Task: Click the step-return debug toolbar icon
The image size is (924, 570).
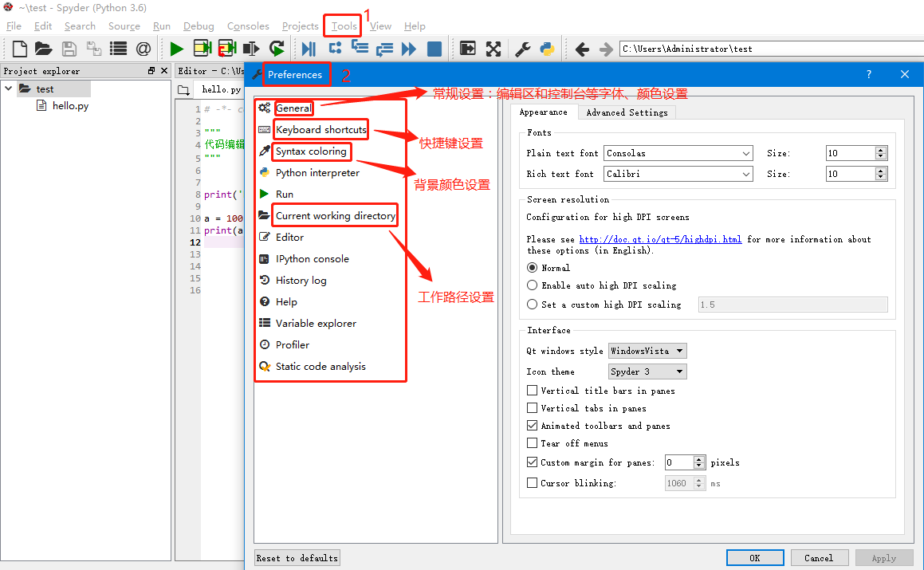Action: pos(384,49)
